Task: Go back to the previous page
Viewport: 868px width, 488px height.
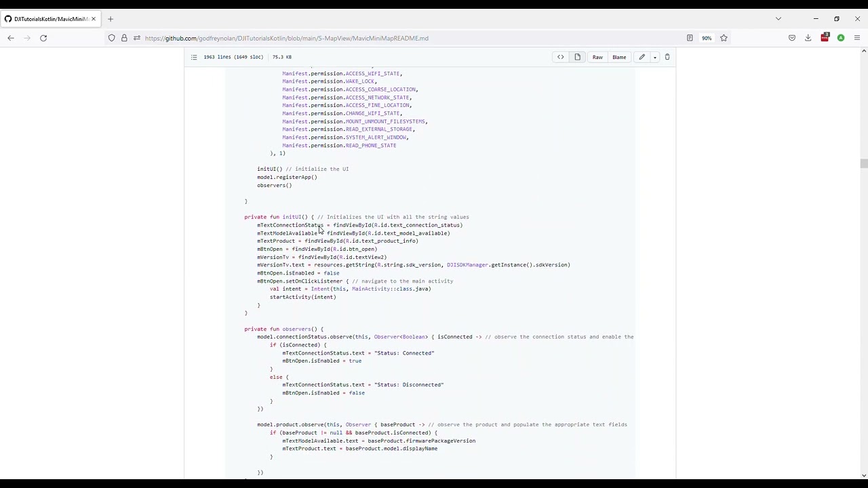Action: point(11,38)
